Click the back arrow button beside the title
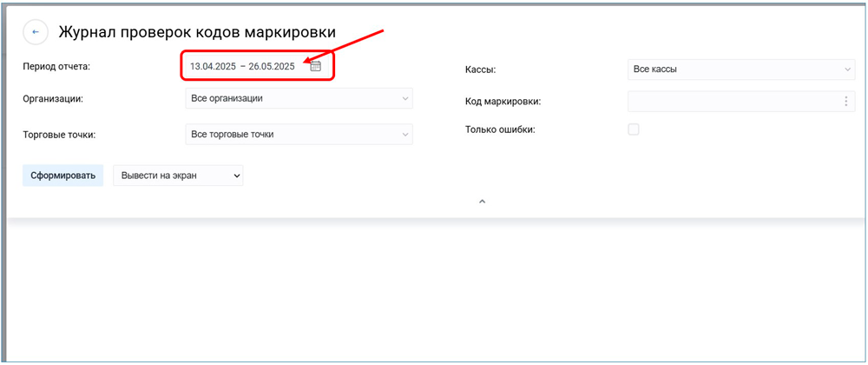Screen dimensions: 868x365 tap(36, 32)
